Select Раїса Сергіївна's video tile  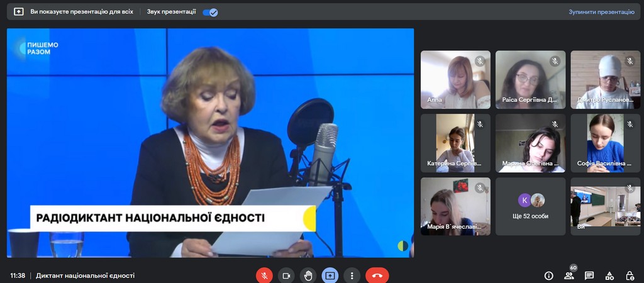coord(530,79)
